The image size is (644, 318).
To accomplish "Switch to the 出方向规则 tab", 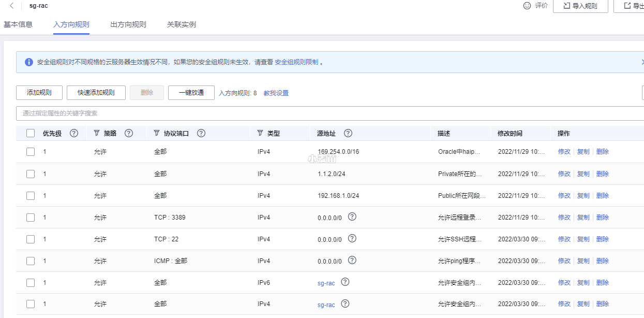I will click(128, 24).
